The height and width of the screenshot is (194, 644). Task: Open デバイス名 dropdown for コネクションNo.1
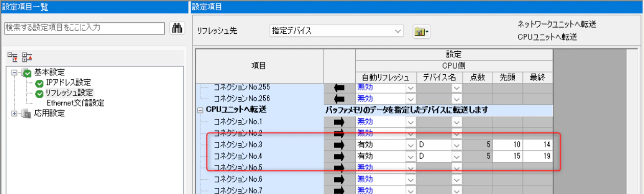(x=457, y=122)
